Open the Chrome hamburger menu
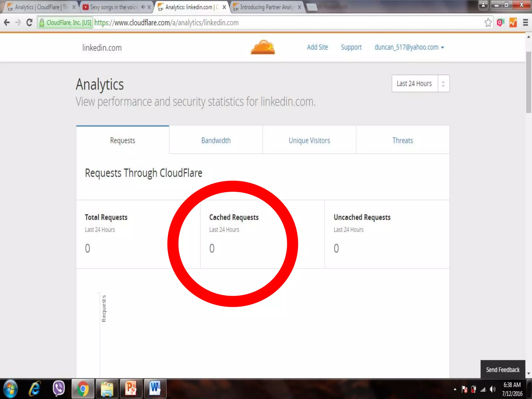This screenshot has width=532, height=399. pyautogui.click(x=525, y=23)
